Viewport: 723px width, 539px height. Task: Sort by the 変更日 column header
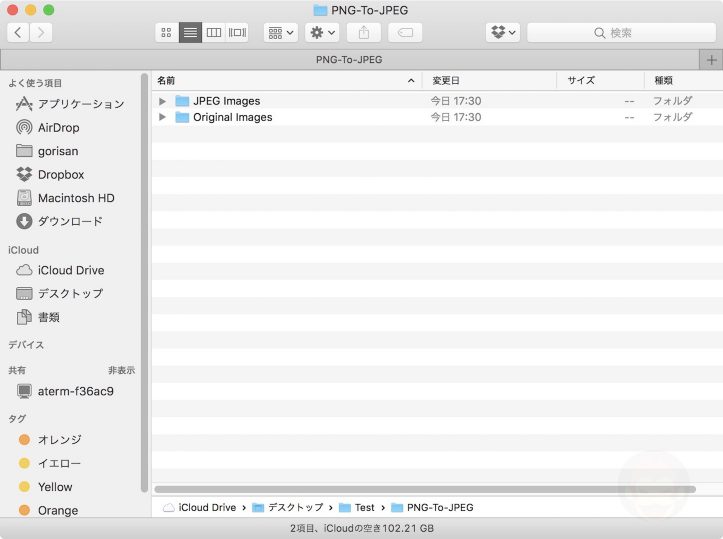coord(489,81)
